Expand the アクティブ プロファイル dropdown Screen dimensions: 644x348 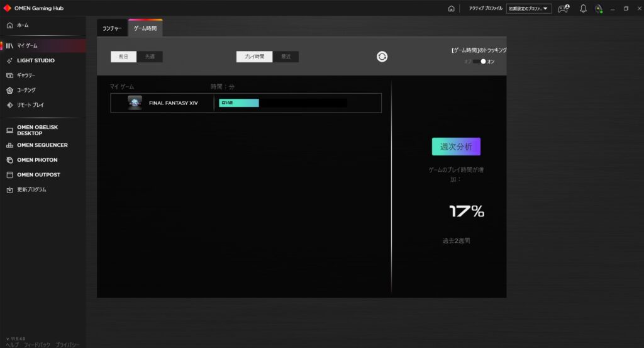click(529, 9)
